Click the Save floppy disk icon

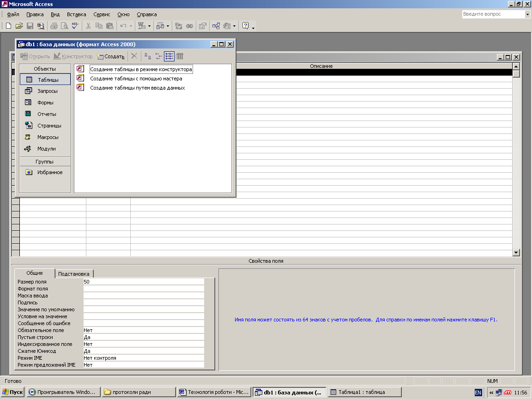pyautogui.click(x=30, y=26)
